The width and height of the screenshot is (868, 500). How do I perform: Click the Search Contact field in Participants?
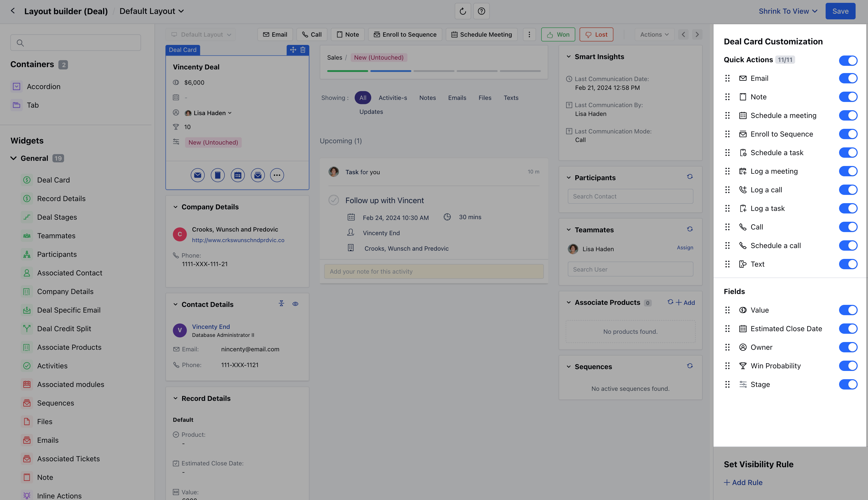pos(630,196)
